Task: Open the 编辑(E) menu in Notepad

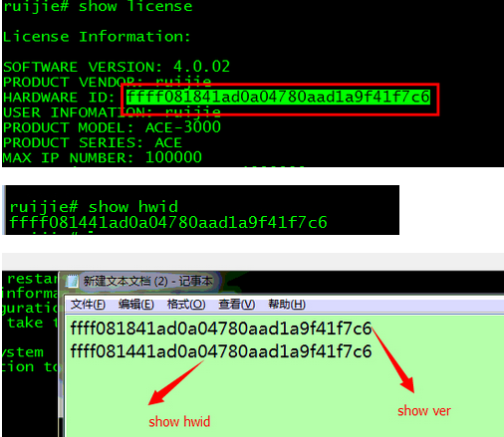Action: pos(136,305)
